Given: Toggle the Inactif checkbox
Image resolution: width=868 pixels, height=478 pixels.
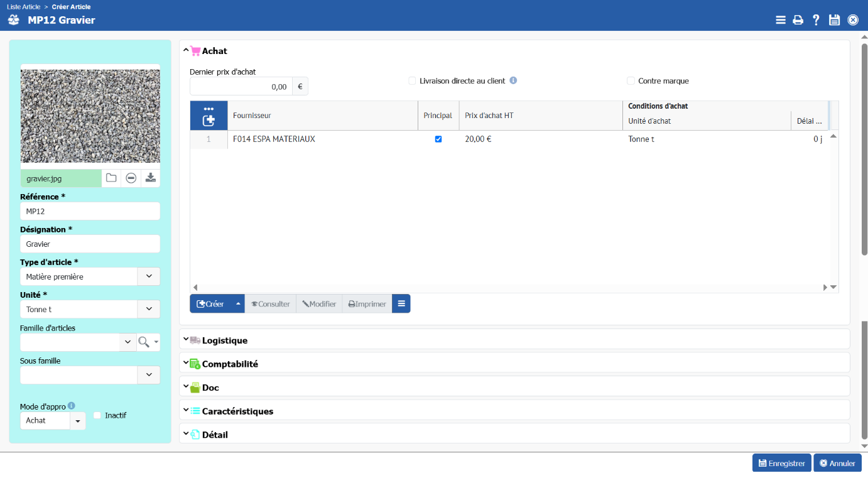Looking at the screenshot, I should point(97,415).
